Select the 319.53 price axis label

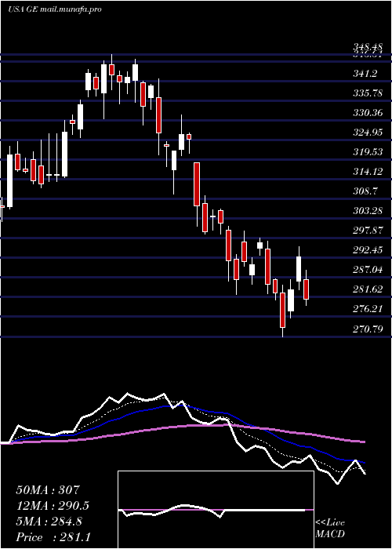click(x=368, y=152)
